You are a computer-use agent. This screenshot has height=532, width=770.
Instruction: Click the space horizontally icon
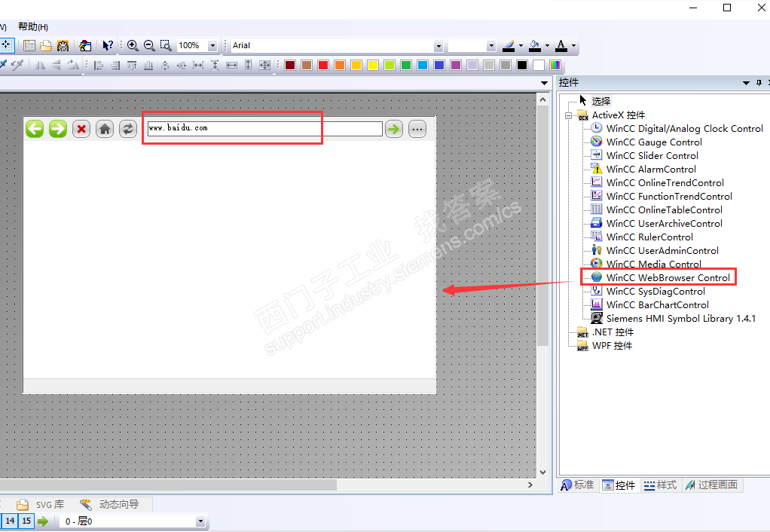[x=198, y=66]
